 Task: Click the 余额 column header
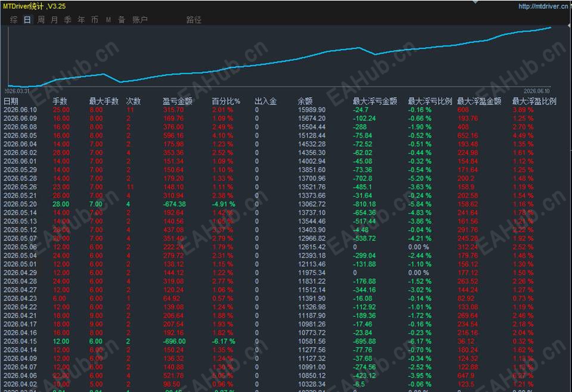[x=305, y=101]
